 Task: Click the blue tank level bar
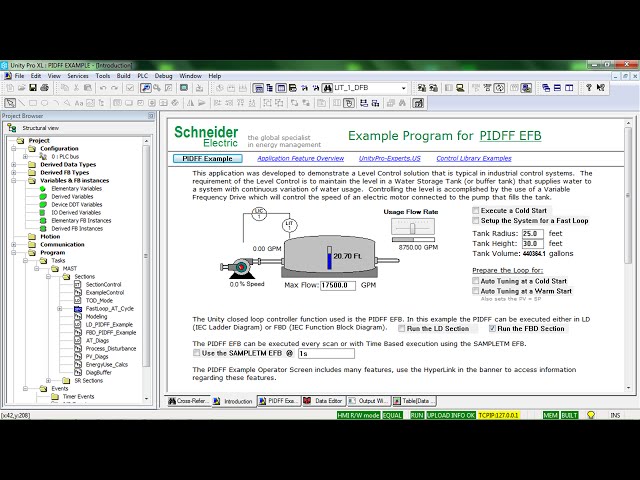329,258
